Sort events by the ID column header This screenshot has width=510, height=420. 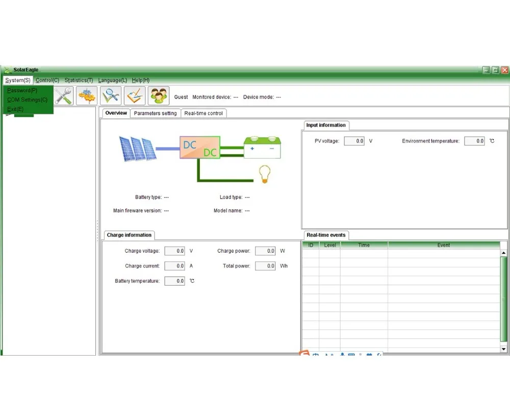311,245
